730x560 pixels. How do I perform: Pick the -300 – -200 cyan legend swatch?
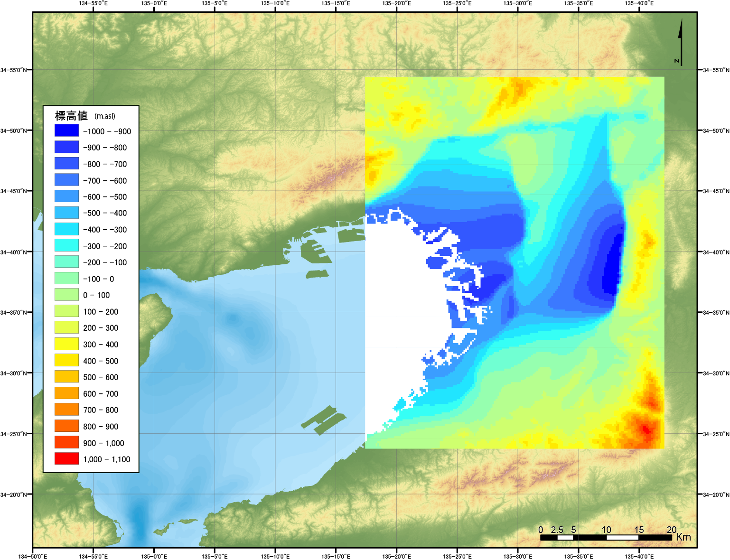66,245
